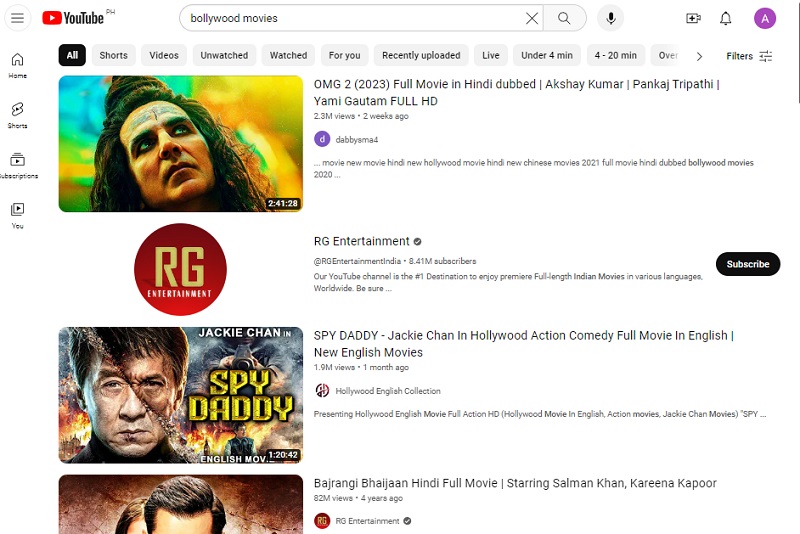Select the All filter chip
This screenshot has width=800, height=534.
(x=72, y=55)
